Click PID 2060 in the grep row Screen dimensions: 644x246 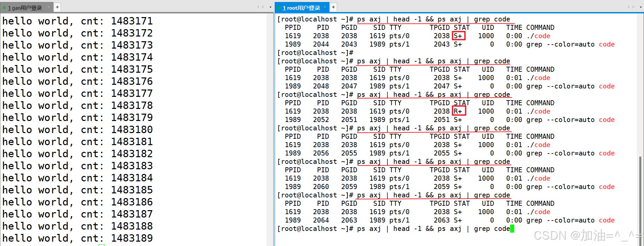(x=321, y=187)
